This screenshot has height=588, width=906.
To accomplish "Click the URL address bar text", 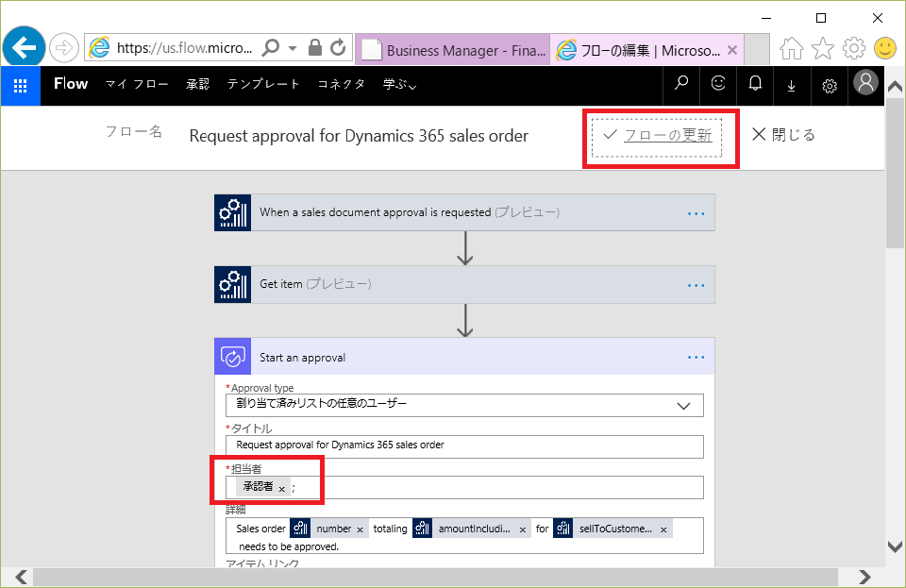I will pyautogui.click(x=184, y=48).
